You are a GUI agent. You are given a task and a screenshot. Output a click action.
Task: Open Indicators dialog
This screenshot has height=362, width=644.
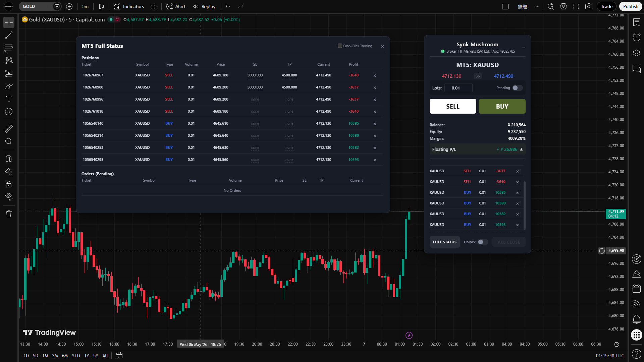129,6
